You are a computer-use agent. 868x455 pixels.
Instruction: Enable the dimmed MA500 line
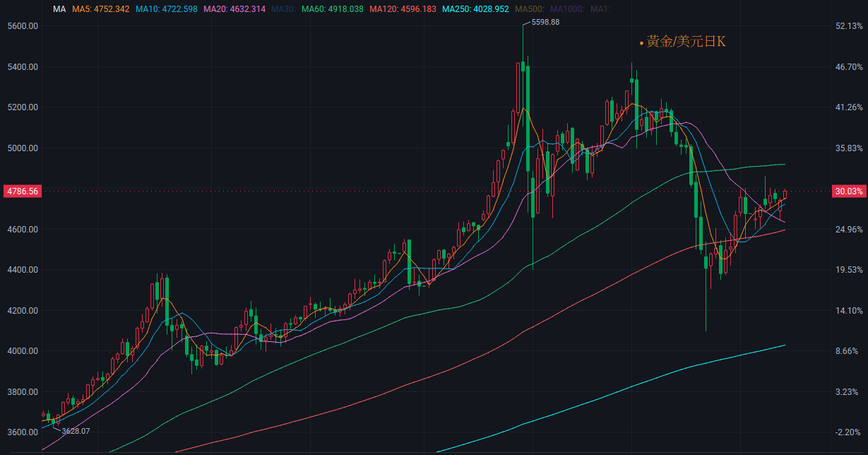click(x=530, y=9)
